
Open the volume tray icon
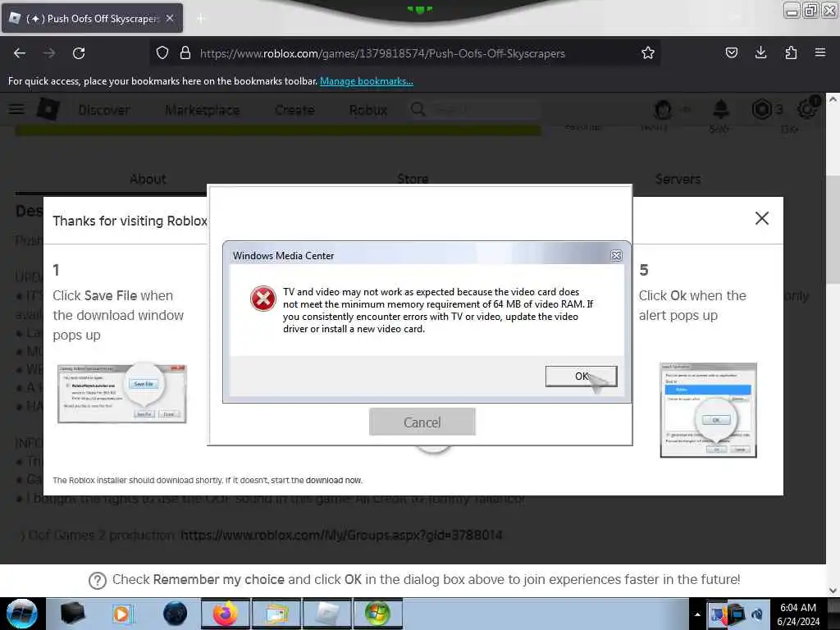757,614
